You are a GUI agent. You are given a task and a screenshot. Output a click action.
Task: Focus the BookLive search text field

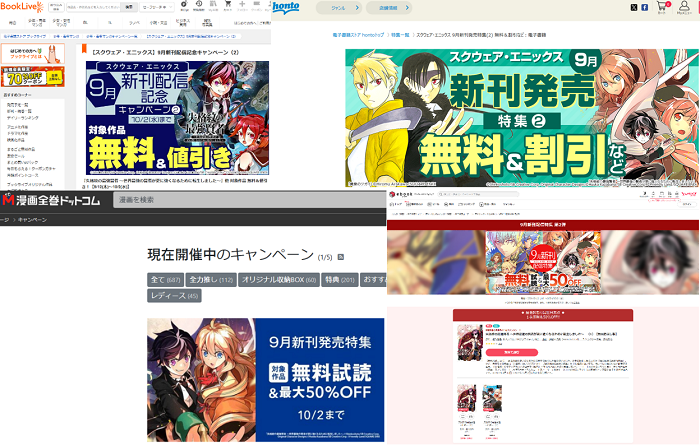click(x=94, y=8)
